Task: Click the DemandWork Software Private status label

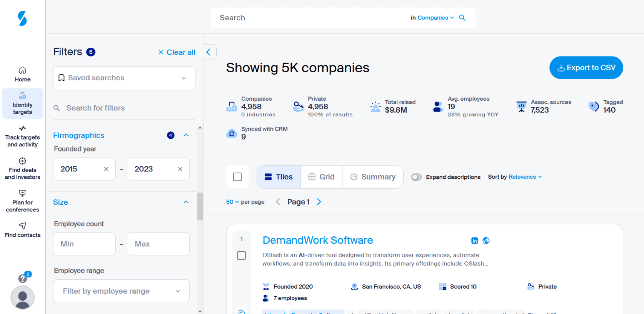Action: point(547,287)
